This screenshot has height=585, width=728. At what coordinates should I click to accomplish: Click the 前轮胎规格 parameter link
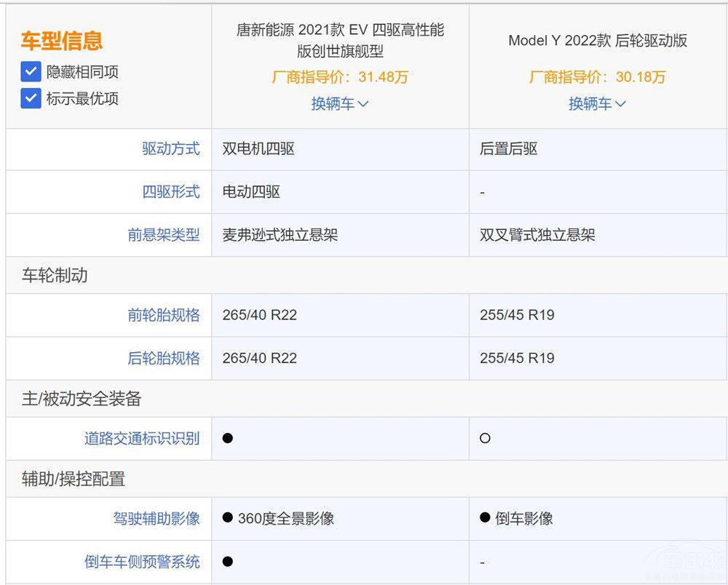coord(163,315)
